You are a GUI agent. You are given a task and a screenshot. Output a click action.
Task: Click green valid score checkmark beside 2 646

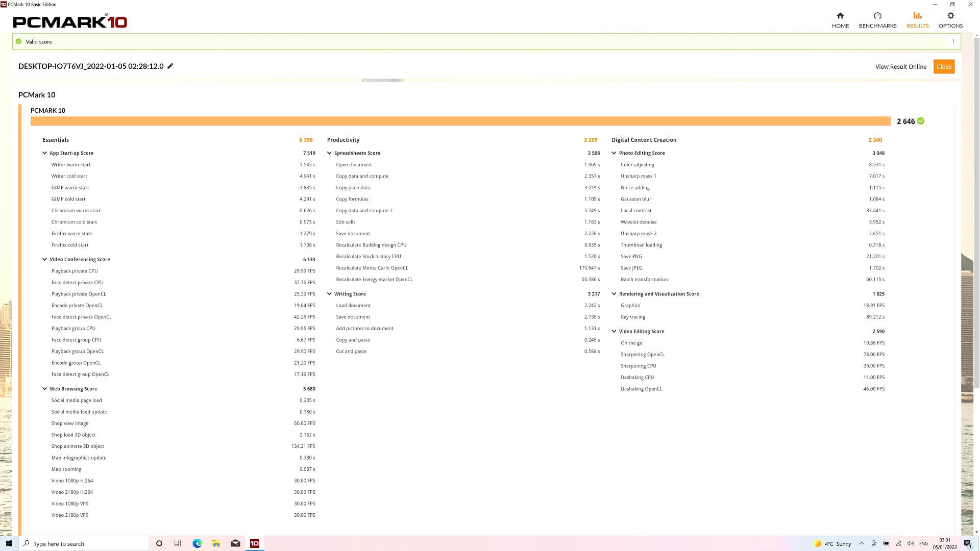pyautogui.click(x=921, y=121)
